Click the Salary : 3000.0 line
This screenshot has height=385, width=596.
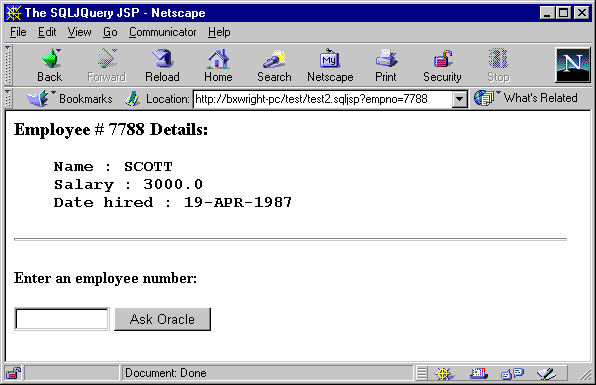128,185
